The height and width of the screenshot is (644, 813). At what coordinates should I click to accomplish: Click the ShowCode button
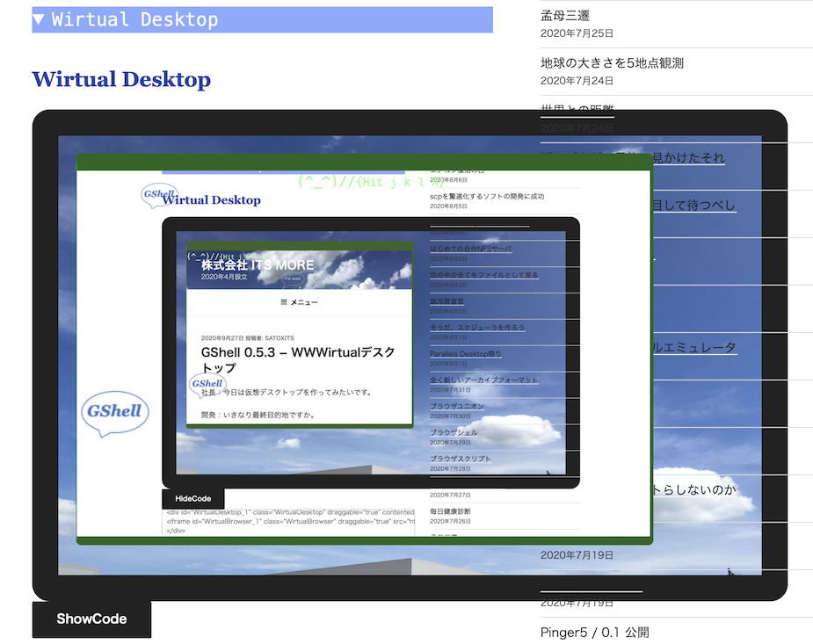click(91, 619)
